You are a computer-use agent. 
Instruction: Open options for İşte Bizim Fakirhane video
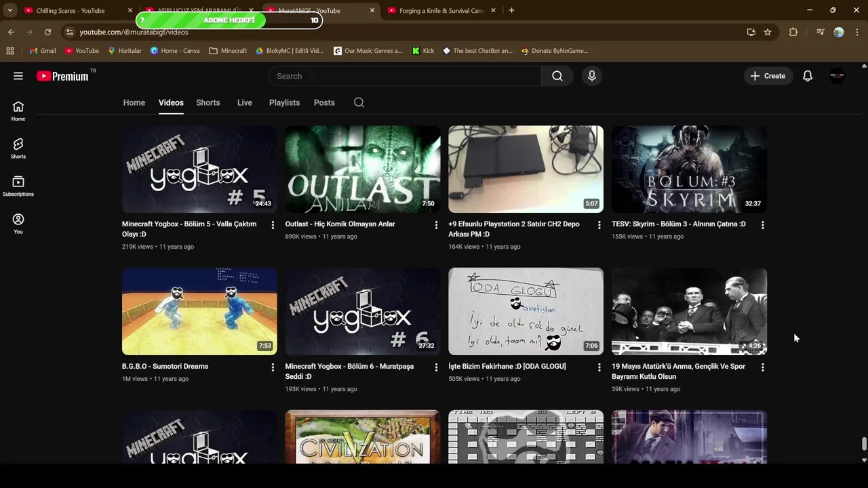[x=599, y=367]
